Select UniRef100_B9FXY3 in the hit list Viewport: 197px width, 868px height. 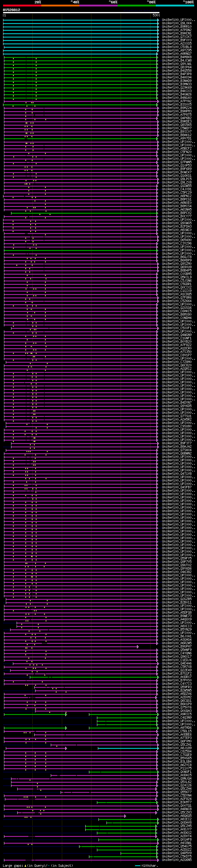(x=176, y=40)
